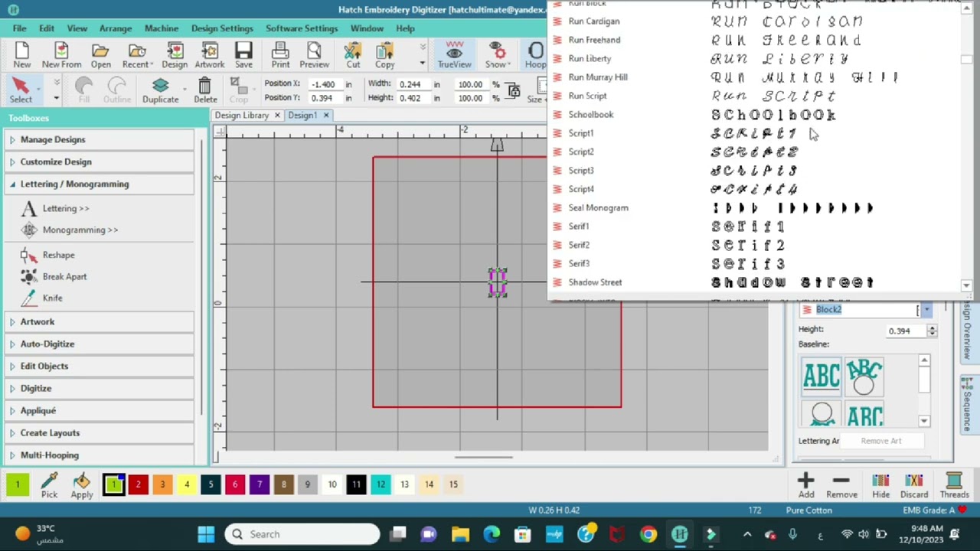The width and height of the screenshot is (980, 551).
Task: Select the circle clockwise baseline option
Action: point(864,375)
